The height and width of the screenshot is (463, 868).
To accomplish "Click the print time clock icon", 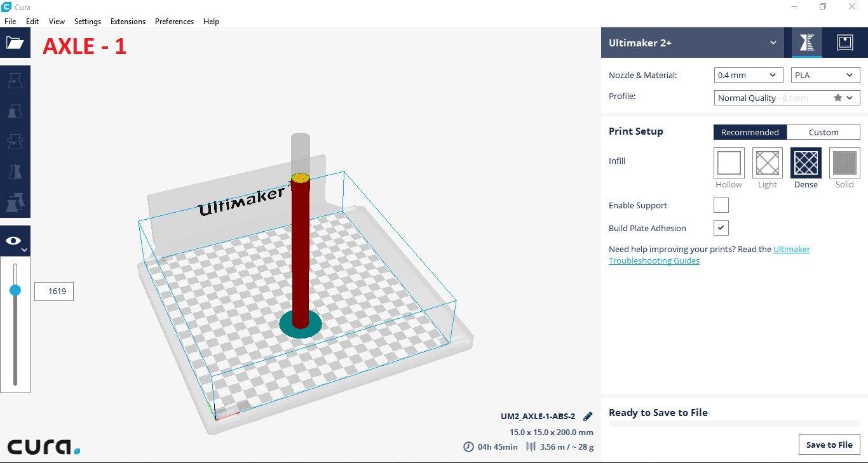I will pyautogui.click(x=468, y=446).
